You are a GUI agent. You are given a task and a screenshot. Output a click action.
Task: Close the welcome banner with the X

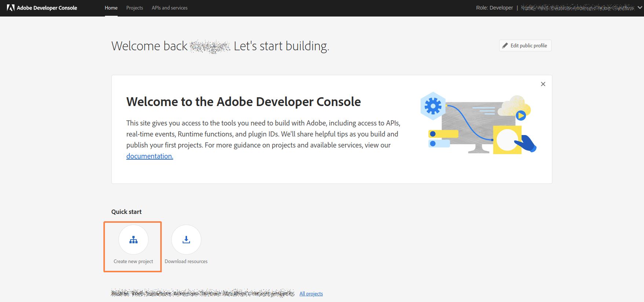click(x=543, y=84)
